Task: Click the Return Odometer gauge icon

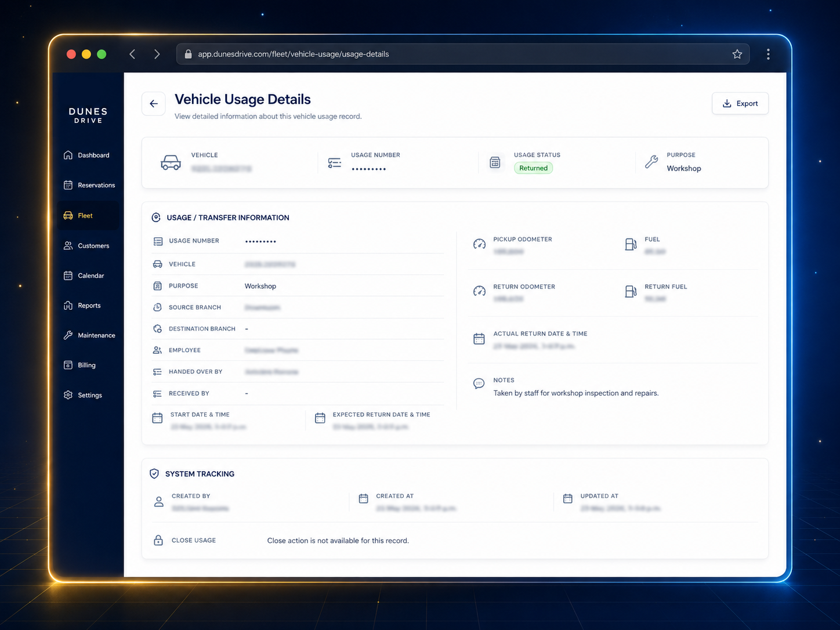Action: [479, 291]
